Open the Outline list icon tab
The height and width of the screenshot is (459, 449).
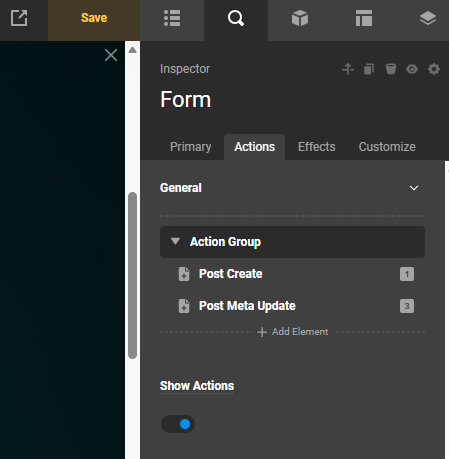(172, 18)
